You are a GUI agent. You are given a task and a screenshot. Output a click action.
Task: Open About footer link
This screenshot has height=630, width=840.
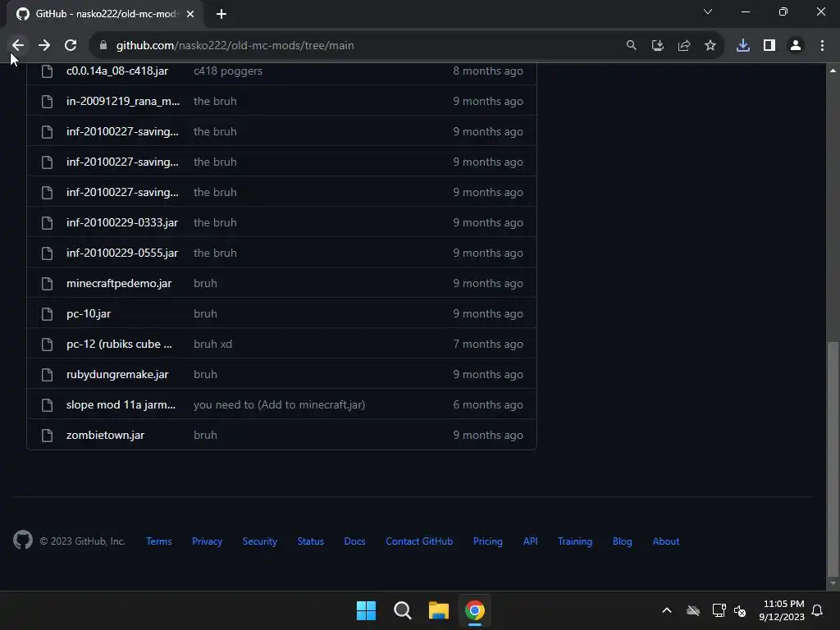coord(666,541)
